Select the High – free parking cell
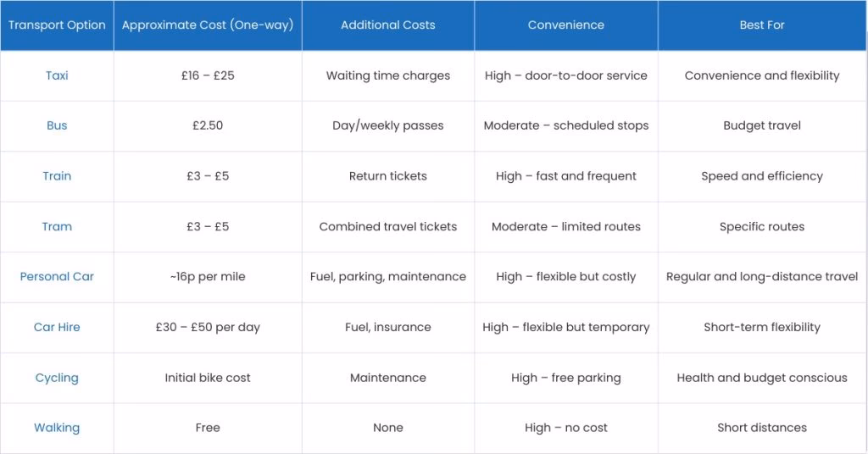 pos(566,378)
